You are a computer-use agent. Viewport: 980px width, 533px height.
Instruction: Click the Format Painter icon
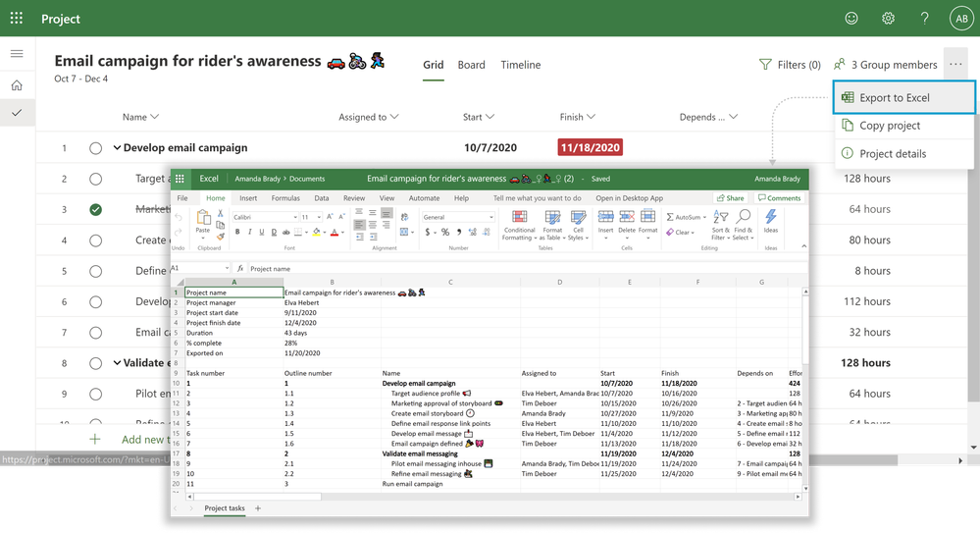221,237
